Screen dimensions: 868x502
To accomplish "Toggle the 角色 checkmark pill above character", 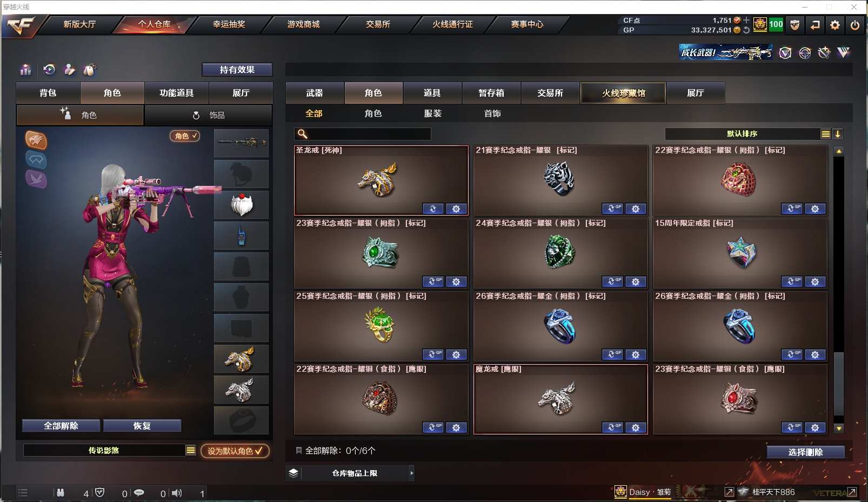I will tap(185, 136).
